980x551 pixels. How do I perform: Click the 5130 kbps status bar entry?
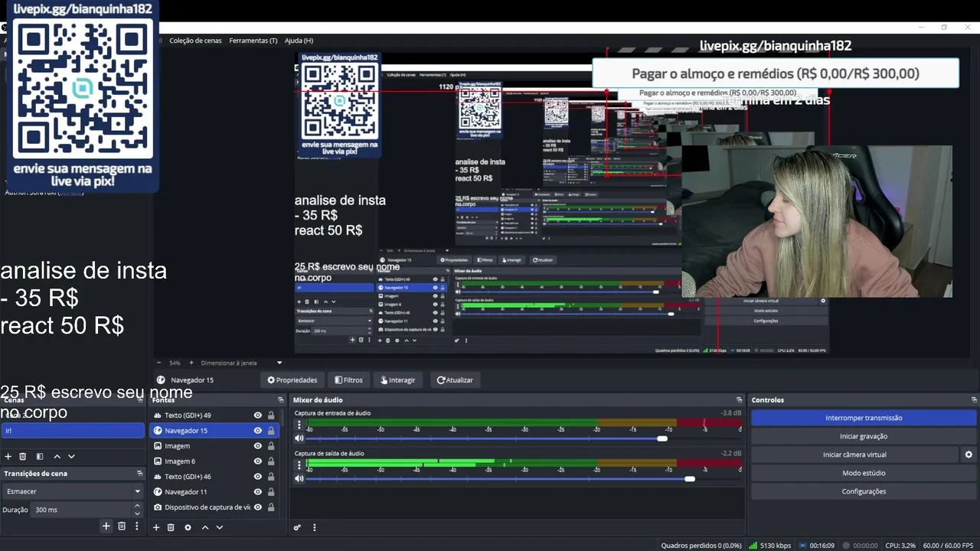[770, 546]
